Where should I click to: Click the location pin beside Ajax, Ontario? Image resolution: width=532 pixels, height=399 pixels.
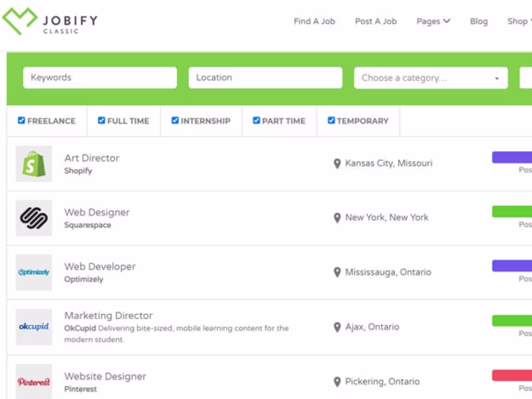click(x=337, y=327)
